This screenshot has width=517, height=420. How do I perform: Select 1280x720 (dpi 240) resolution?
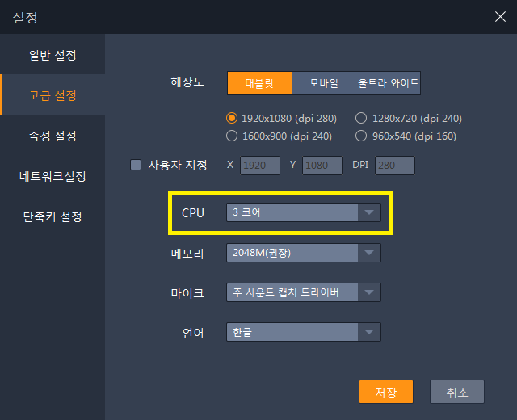pos(361,118)
